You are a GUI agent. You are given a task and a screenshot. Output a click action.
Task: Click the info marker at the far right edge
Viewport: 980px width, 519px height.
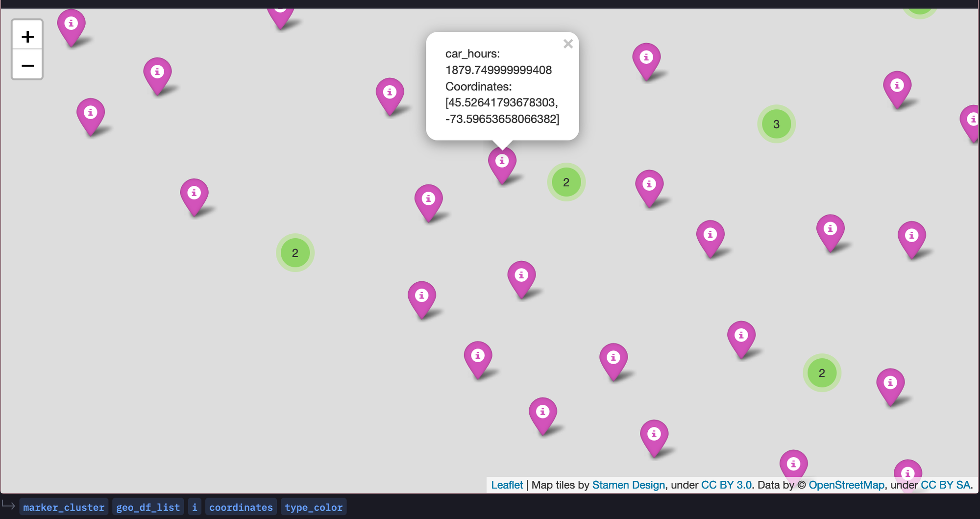[x=973, y=119]
